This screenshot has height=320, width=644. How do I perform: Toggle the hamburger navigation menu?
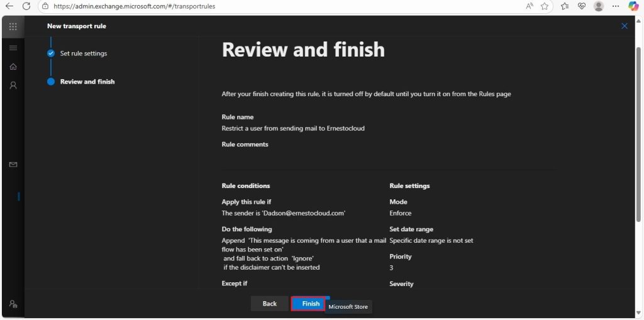(13, 48)
